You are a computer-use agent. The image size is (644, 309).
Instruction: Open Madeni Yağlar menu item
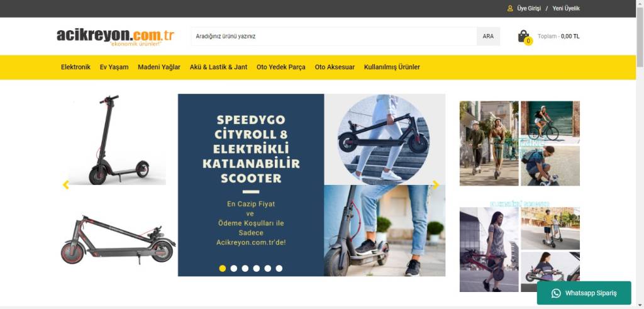pos(159,67)
